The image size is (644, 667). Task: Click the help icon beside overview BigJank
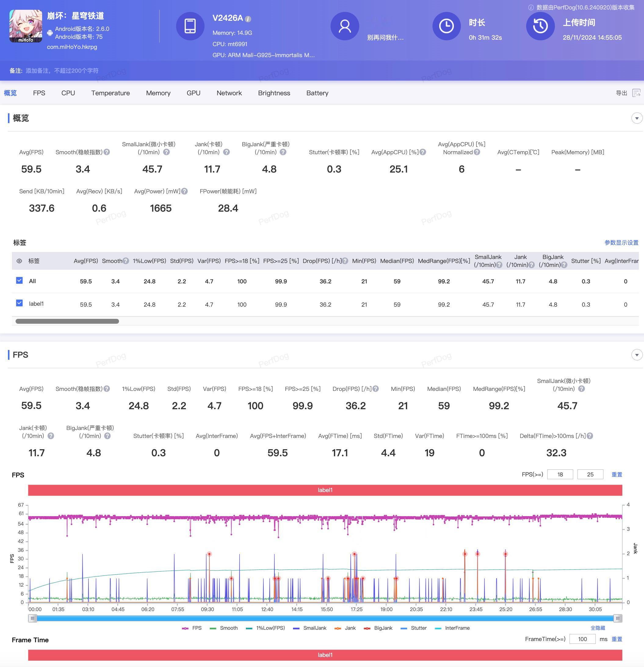pyautogui.click(x=283, y=152)
